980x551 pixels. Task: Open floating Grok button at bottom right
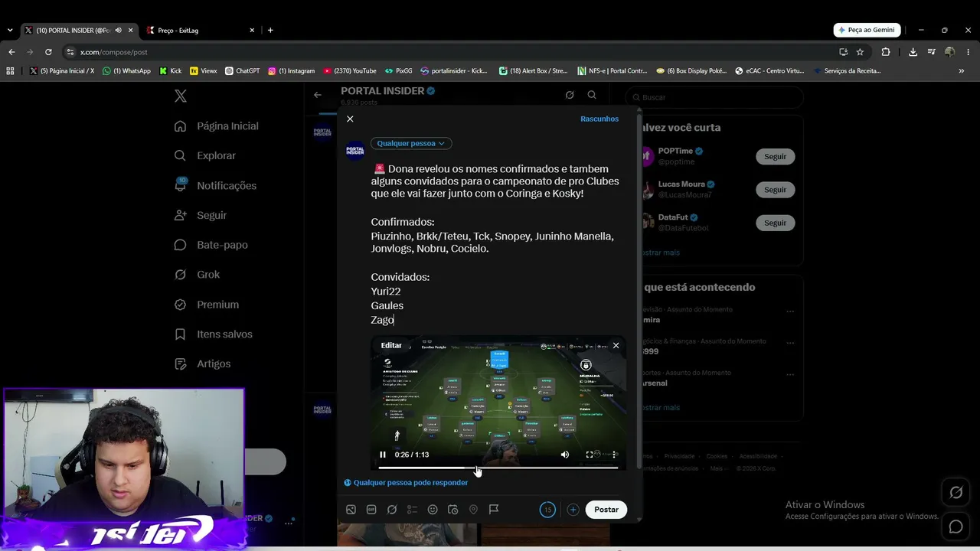(956, 493)
